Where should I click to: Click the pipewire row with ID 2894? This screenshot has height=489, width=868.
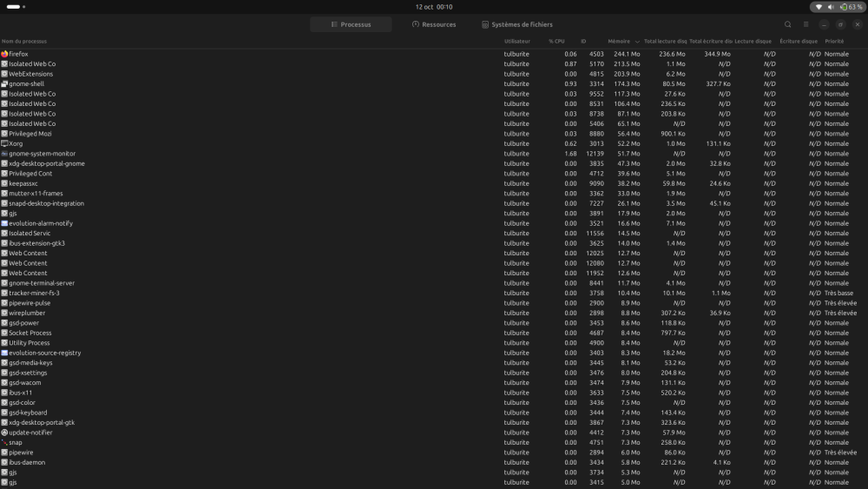pos(434,453)
